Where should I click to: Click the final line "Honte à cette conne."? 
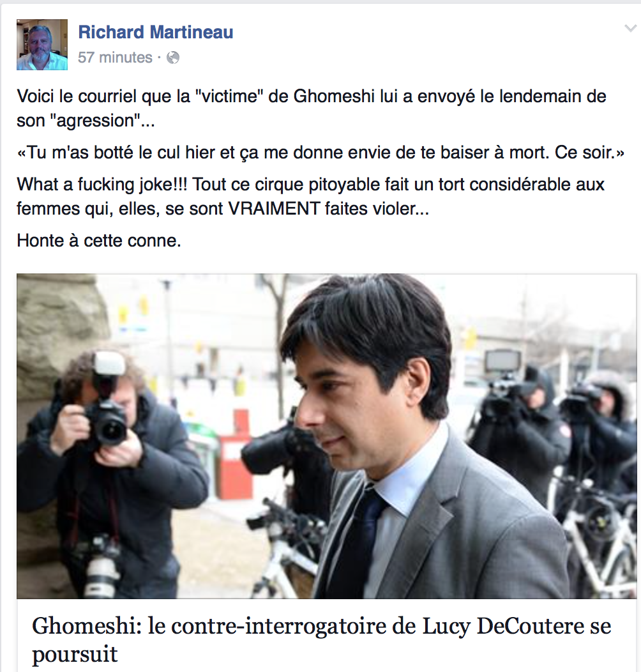click(x=98, y=240)
